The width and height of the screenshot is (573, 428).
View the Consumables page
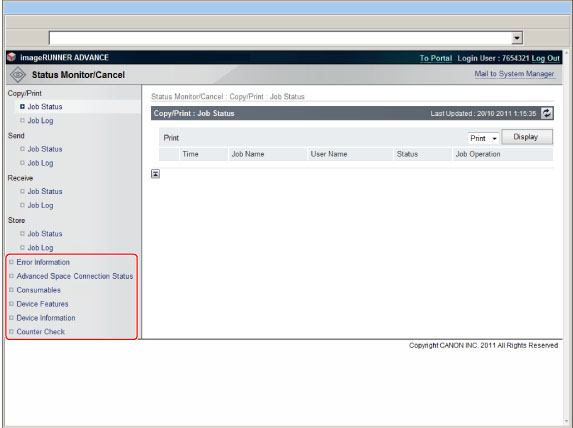(39, 290)
